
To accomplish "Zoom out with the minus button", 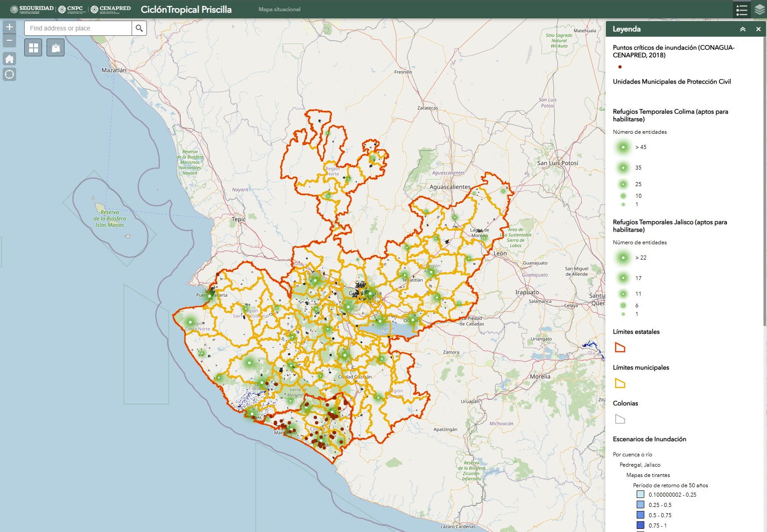I will (x=9, y=41).
